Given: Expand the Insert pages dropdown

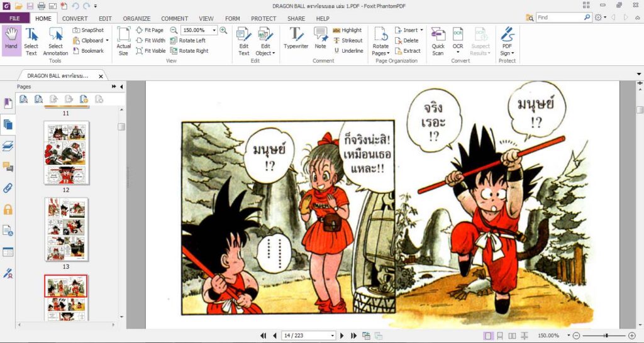Looking at the screenshot, I should (421, 30).
